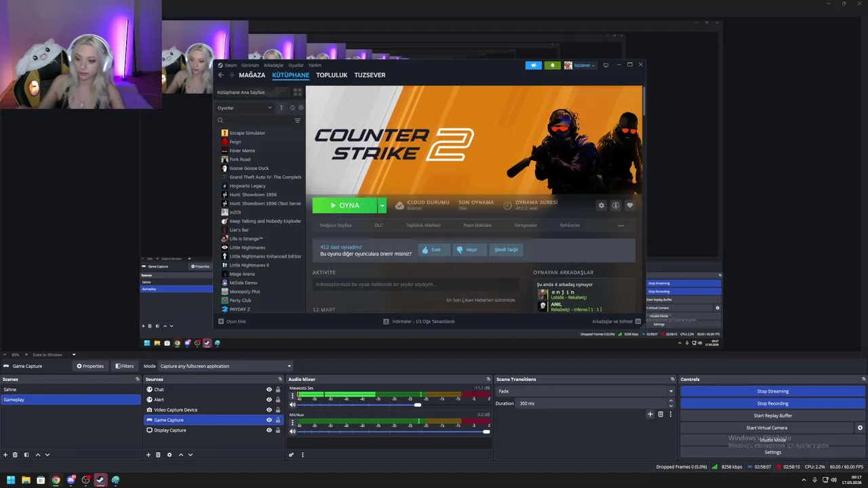Unlock the Alert source lock

coord(278,400)
